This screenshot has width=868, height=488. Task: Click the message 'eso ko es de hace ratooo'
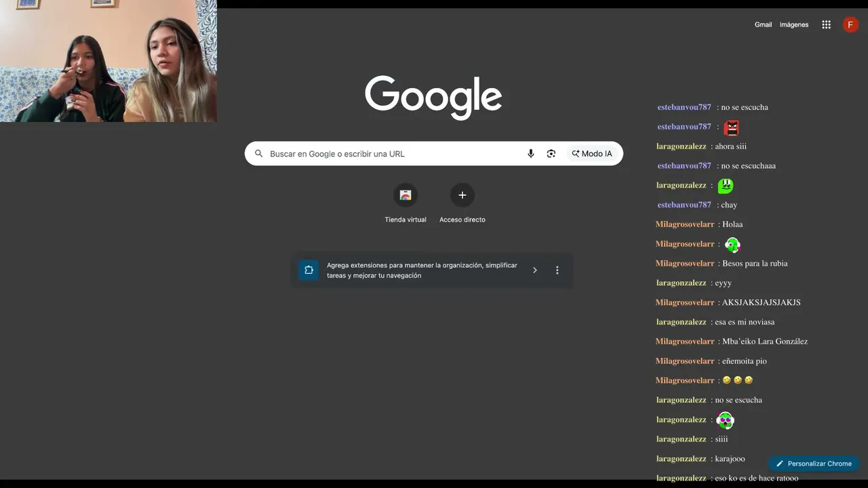pyautogui.click(x=757, y=478)
